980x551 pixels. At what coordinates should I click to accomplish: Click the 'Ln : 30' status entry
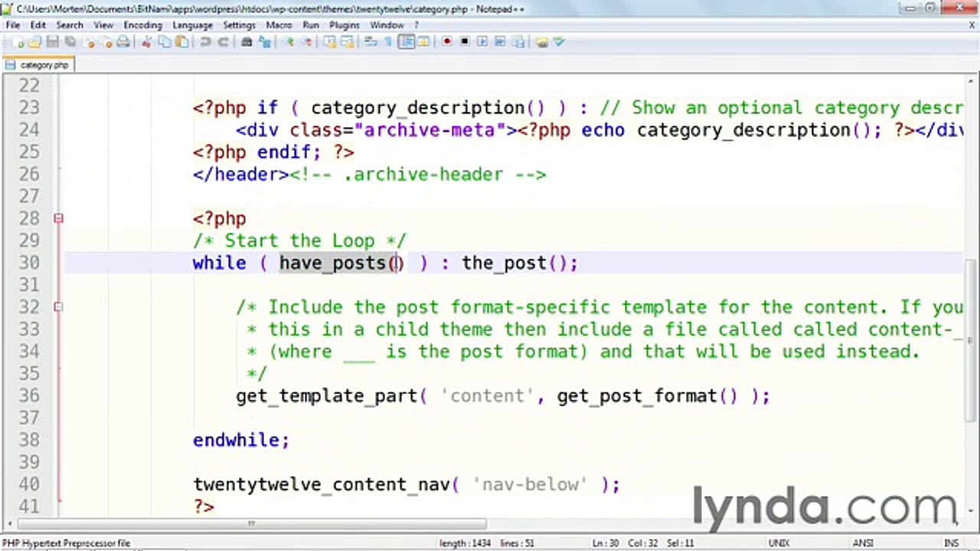(x=605, y=543)
